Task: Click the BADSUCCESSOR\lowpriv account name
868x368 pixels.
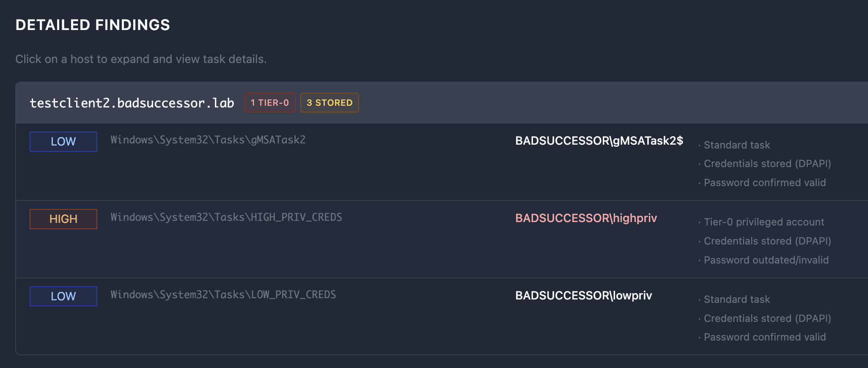Action: click(583, 296)
